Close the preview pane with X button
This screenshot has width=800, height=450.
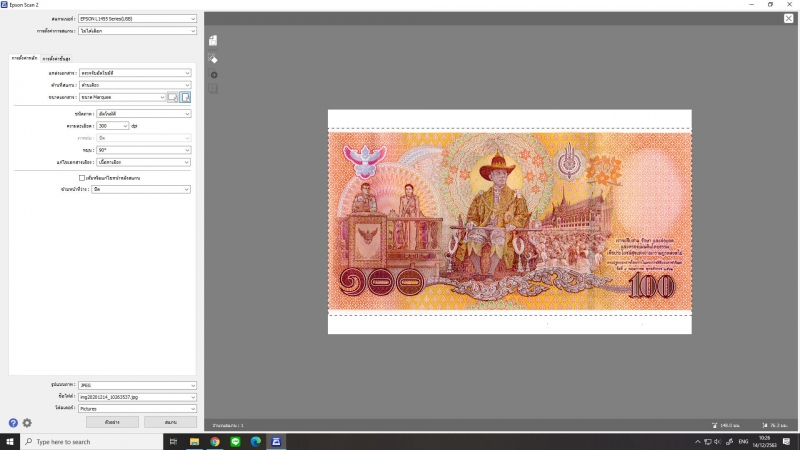pos(788,18)
